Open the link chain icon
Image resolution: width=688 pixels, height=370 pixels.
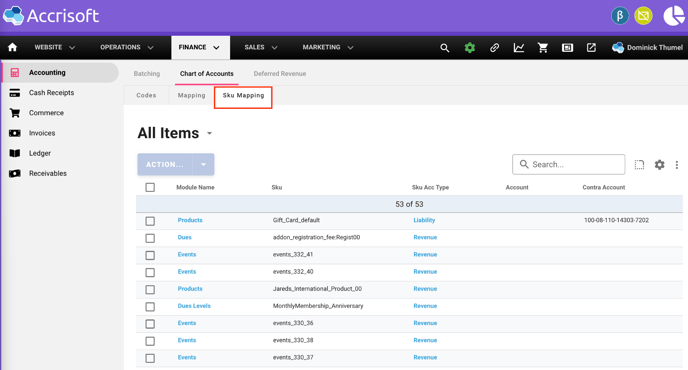494,47
